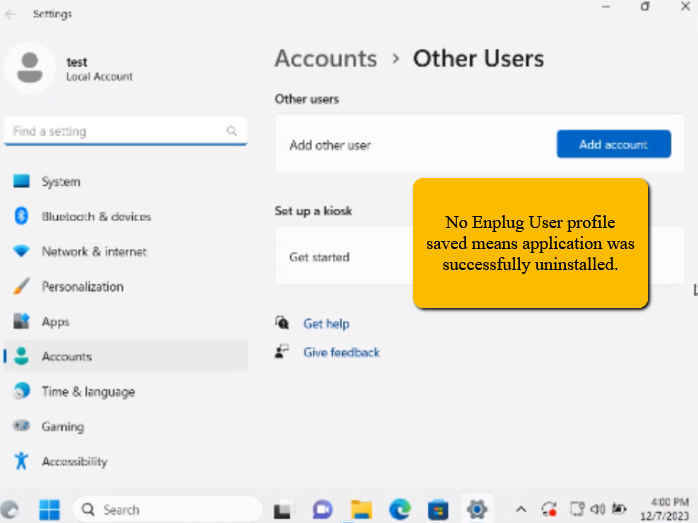698x523 pixels.
Task: Click the test user avatar picture
Action: (x=30, y=68)
